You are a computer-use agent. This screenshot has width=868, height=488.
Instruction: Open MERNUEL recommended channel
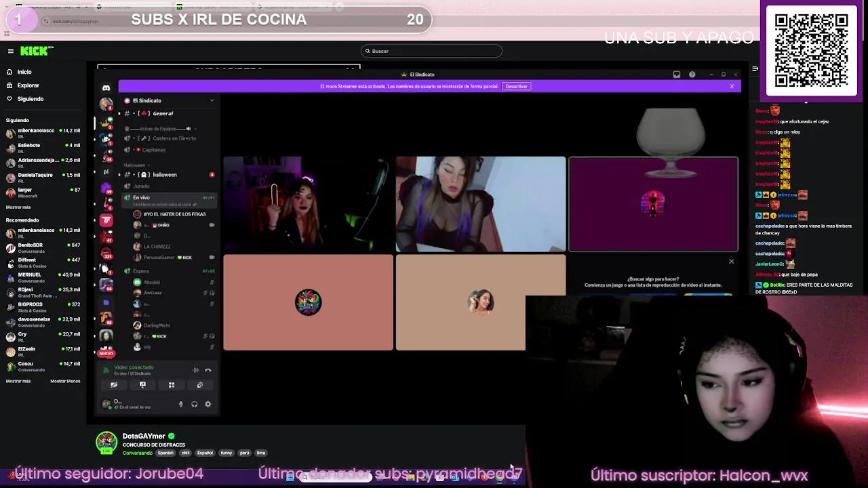43,277
